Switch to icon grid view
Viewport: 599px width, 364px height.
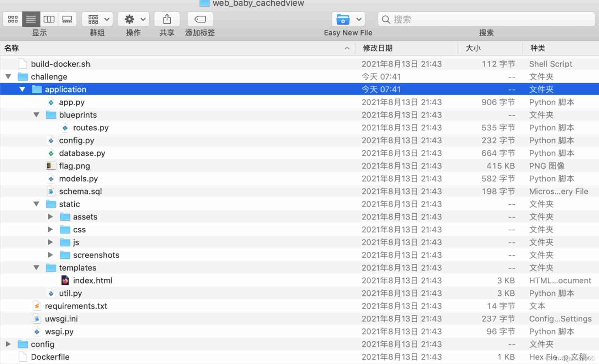click(13, 19)
